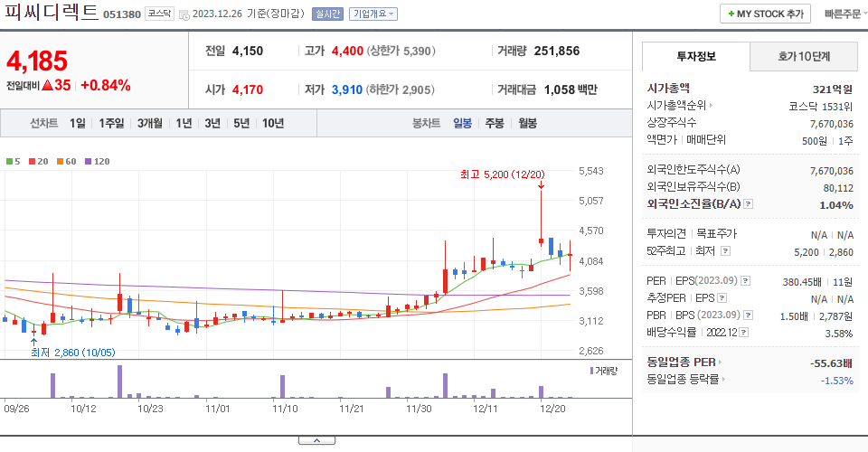Select the 3개월 line chart period

tap(149, 123)
